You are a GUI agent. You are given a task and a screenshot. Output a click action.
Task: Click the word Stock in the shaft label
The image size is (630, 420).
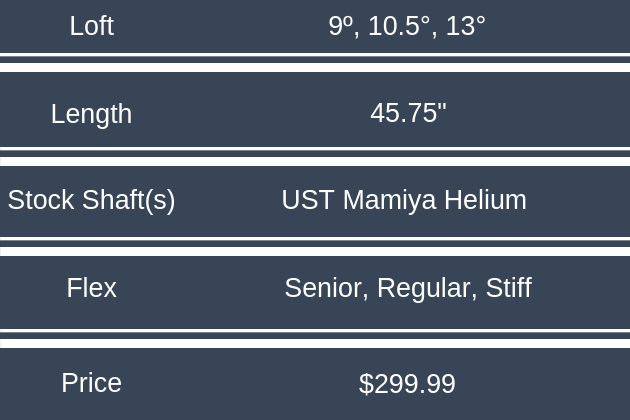pos(39,200)
